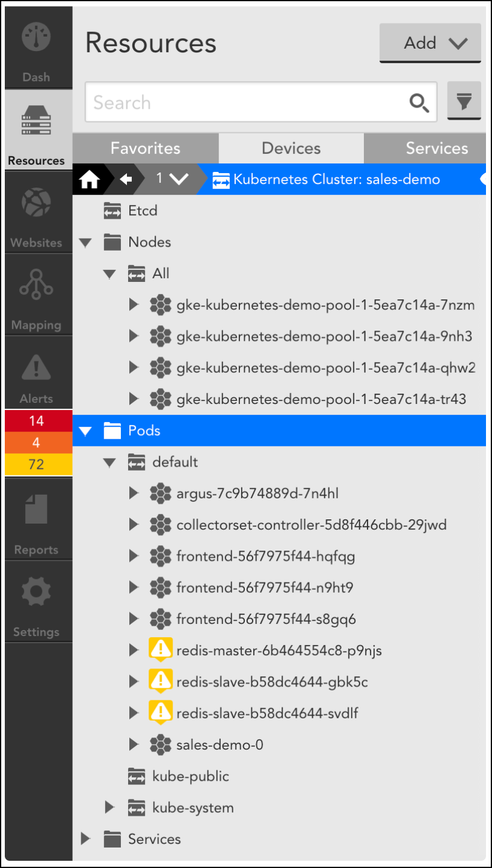This screenshot has height=868, width=492.
Task: Click warning icon on redis-master pod
Action: pos(161,649)
